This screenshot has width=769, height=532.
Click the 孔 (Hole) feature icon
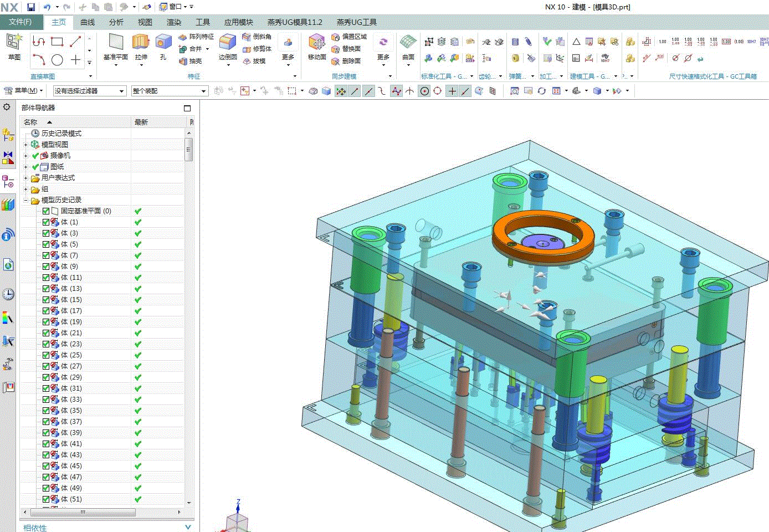click(x=163, y=47)
